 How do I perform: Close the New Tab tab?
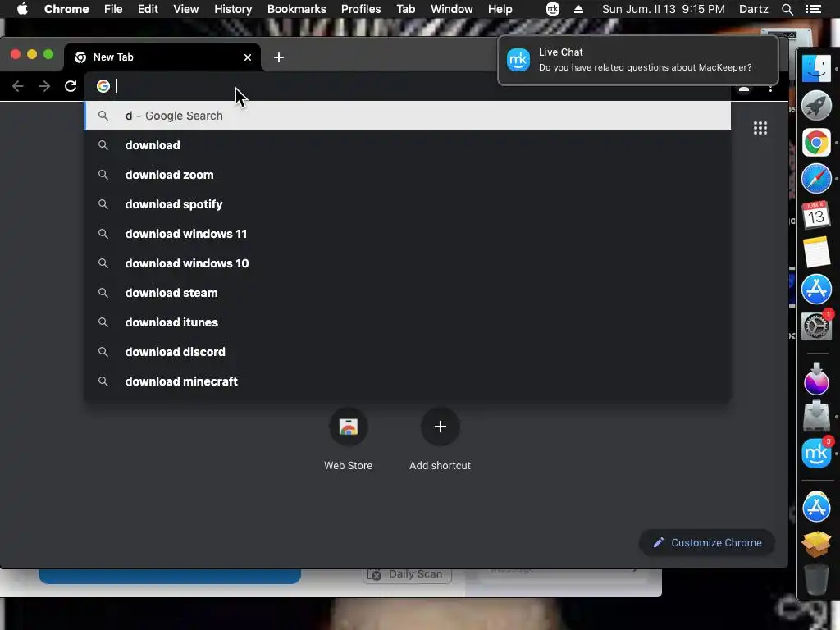coord(248,57)
